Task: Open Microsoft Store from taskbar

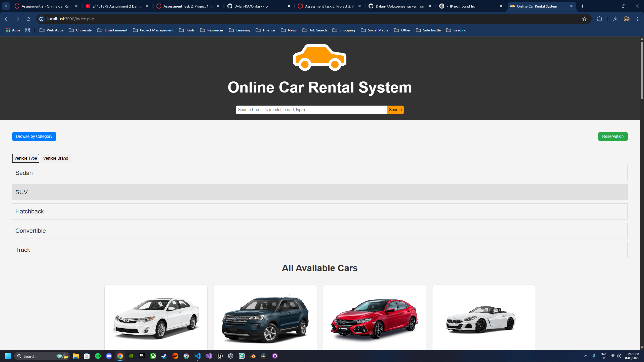Action: coord(87,356)
